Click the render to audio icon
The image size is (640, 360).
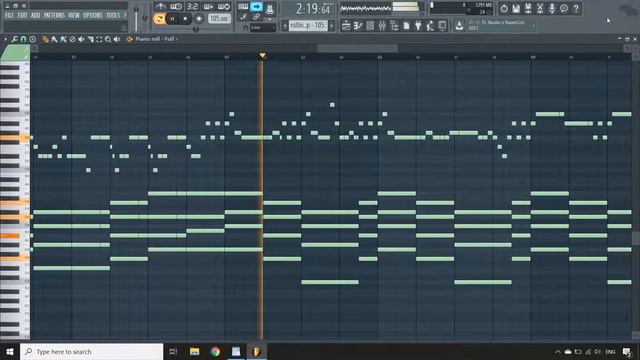coord(528,9)
